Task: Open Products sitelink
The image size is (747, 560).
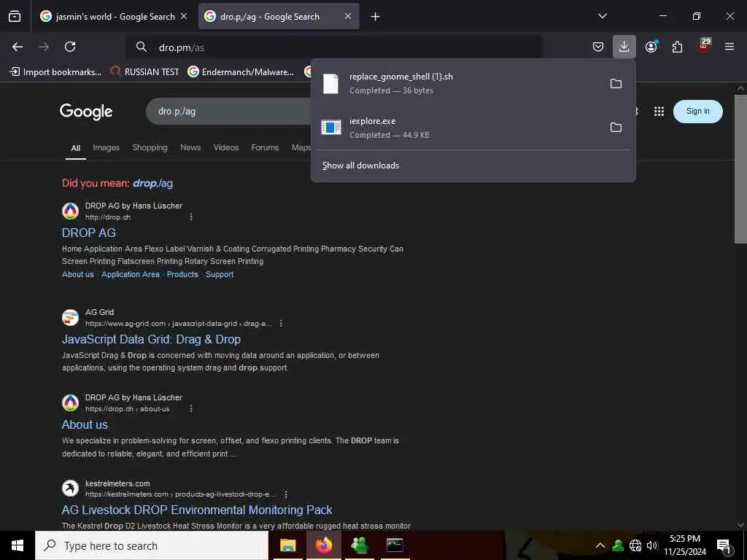Action: (x=182, y=274)
